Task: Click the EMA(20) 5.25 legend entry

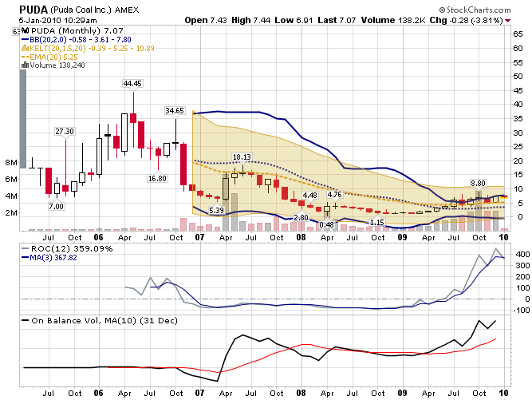Action: [53, 57]
